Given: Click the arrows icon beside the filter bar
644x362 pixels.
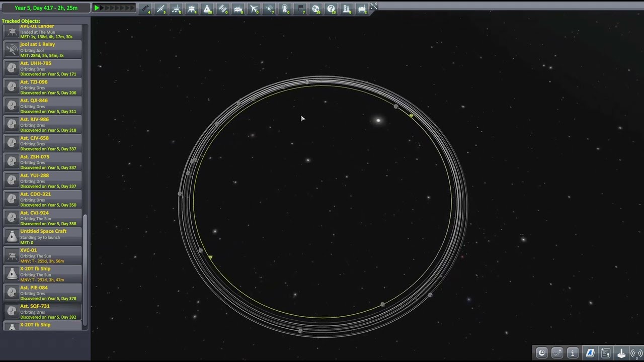Looking at the screenshot, I should click(x=374, y=6).
